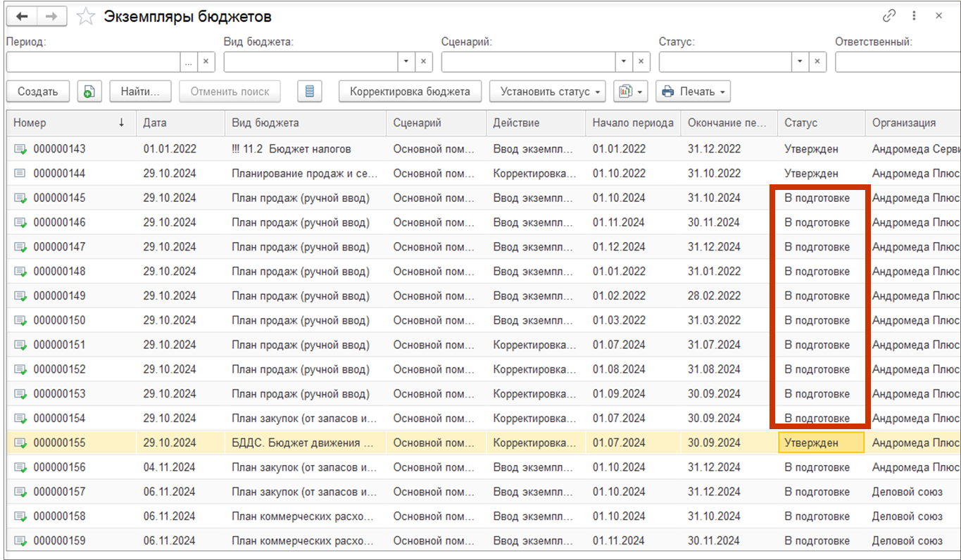Screen dimensions: 961x560
Task: Open the Печать dropdown menu
Action: pos(693,91)
